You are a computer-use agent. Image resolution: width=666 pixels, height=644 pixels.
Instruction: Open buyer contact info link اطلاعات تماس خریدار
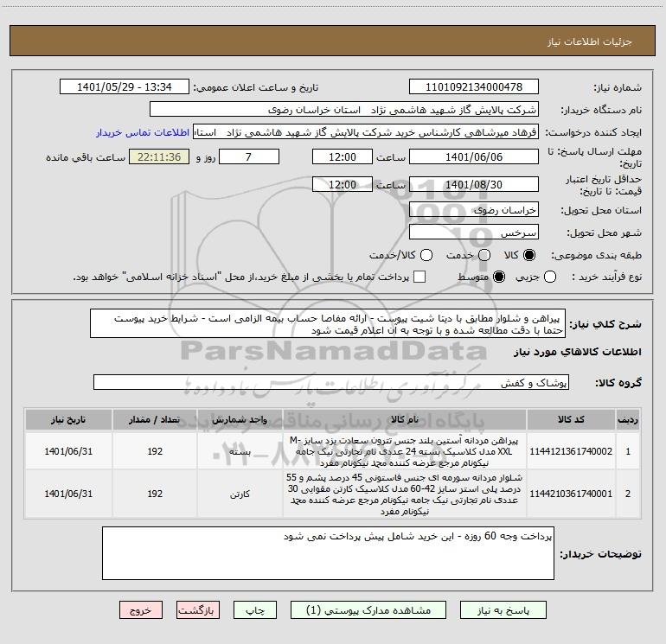(143, 132)
